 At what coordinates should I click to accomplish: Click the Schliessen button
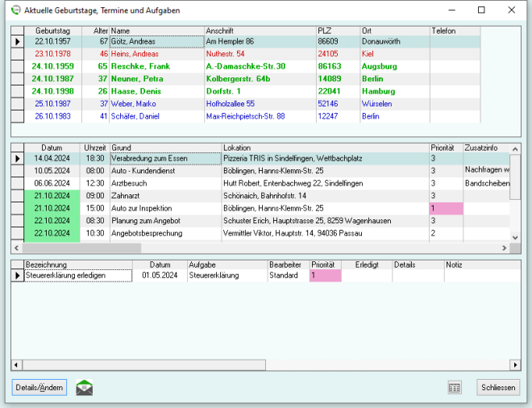pyautogui.click(x=498, y=387)
